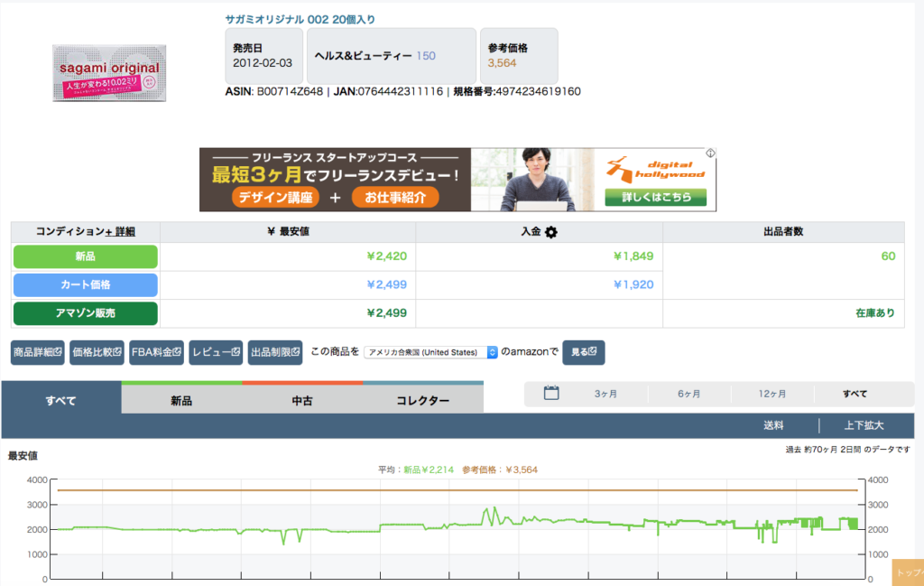Viewport: 924px width, 586px height.
Task: Click the 新品 lowest price ¥2,420
Action: click(386, 256)
